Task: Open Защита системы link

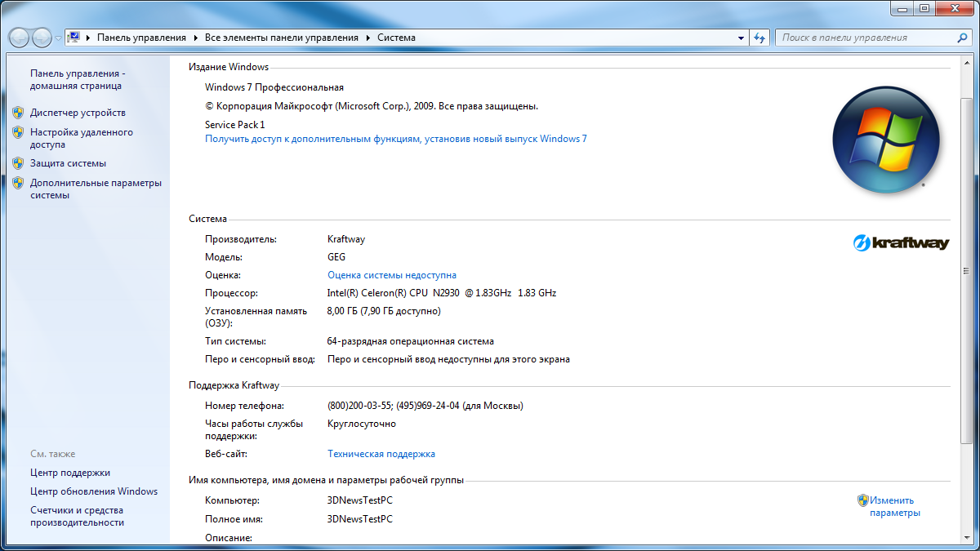Action: click(x=68, y=163)
